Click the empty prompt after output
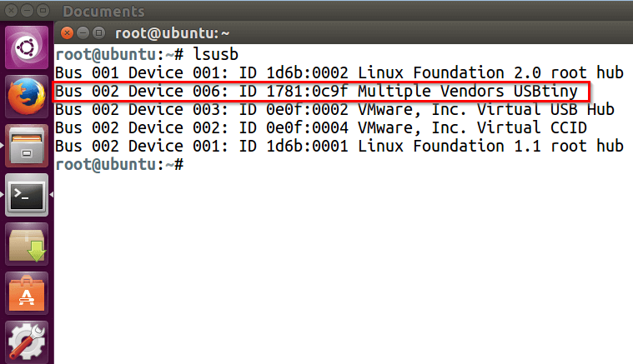The height and width of the screenshot is (364, 633). tap(119, 164)
